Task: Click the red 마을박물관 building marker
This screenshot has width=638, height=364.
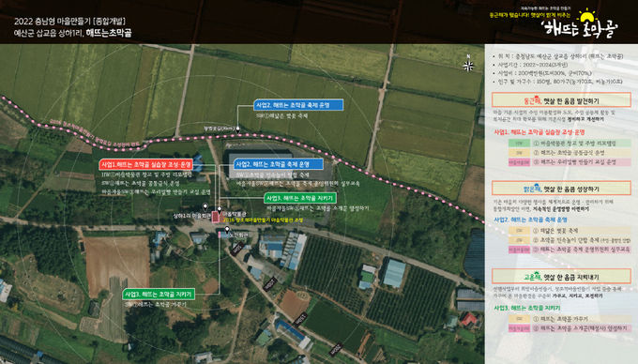Action: [x=215, y=217]
